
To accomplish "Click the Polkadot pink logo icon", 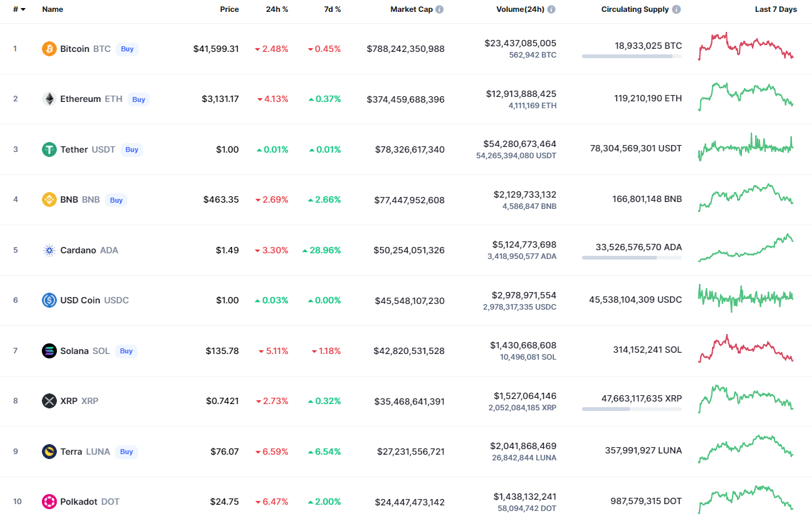I will coord(49,502).
